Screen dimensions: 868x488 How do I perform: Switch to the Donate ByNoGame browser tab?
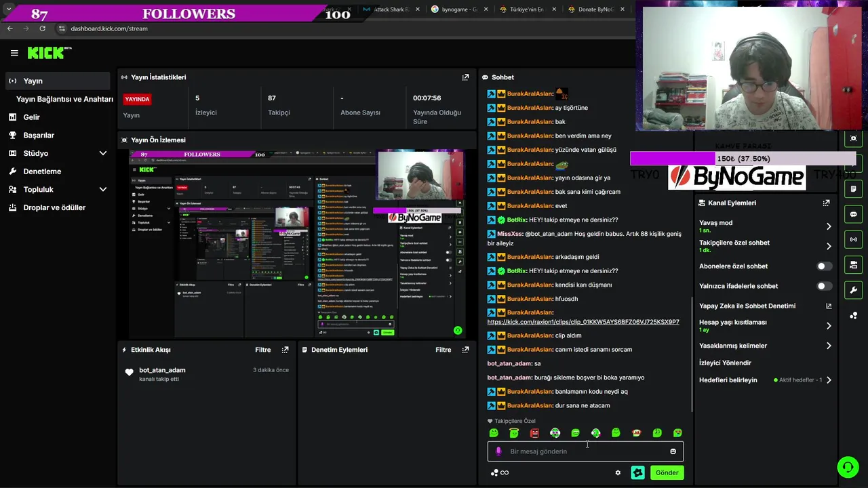(x=597, y=9)
